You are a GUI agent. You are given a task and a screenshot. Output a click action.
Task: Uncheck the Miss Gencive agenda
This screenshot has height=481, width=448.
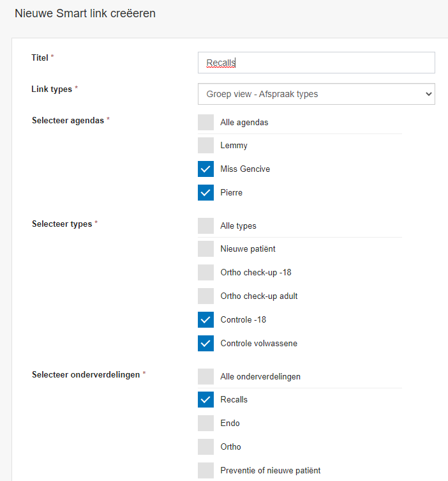205,169
